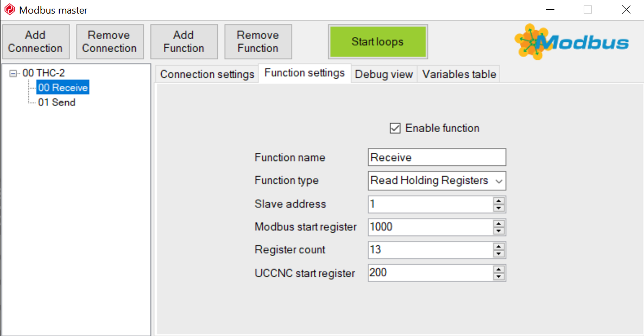
Task: Decrement the Register count value
Action: pos(498,254)
